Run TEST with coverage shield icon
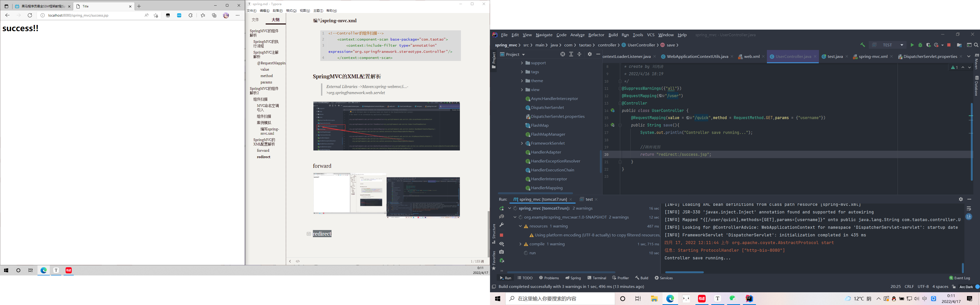The width and height of the screenshot is (980, 305). click(x=928, y=45)
